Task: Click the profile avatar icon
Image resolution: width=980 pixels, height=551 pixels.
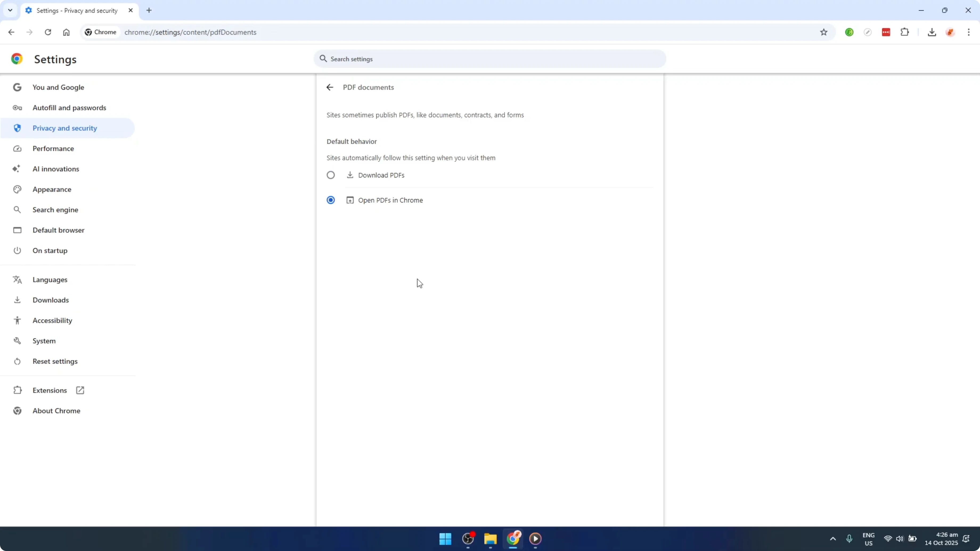Action: pyautogui.click(x=950, y=32)
